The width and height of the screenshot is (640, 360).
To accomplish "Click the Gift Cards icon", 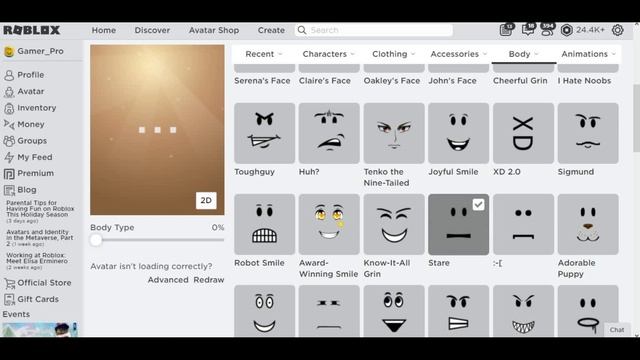I will click(9, 299).
